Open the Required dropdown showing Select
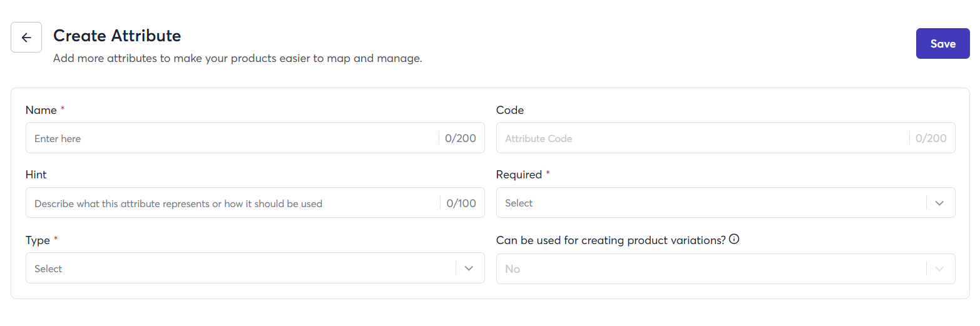Image resolution: width=980 pixels, height=326 pixels. coord(710,203)
